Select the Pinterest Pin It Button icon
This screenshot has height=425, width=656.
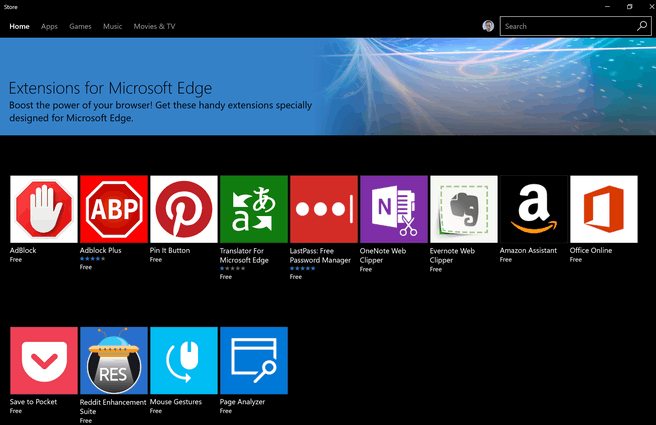pyautogui.click(x=184, y=209)
